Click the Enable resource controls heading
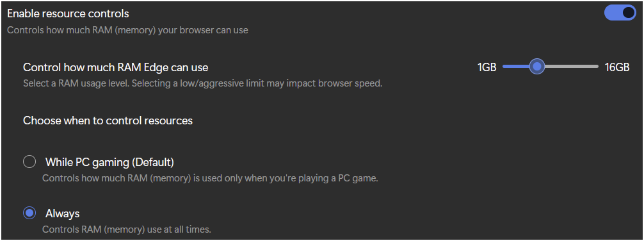The height and width of the screenshot is (241, 644). 68,13
